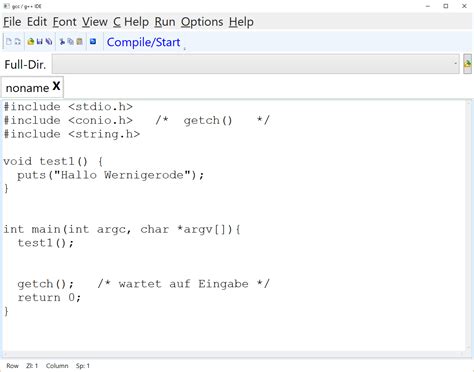Click the "test1();" call line in main
The height and width of the screenshot is (372, 474).
[45, 243]
